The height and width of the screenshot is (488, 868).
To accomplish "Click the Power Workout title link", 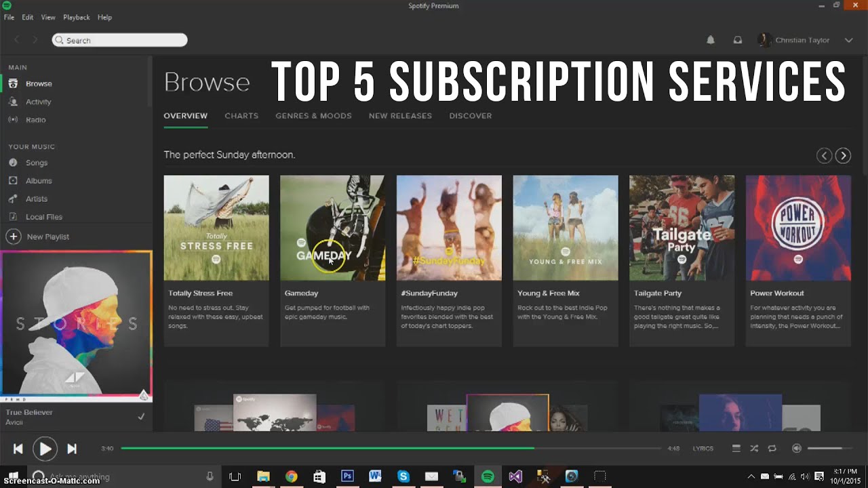I will tap(777, 293).
